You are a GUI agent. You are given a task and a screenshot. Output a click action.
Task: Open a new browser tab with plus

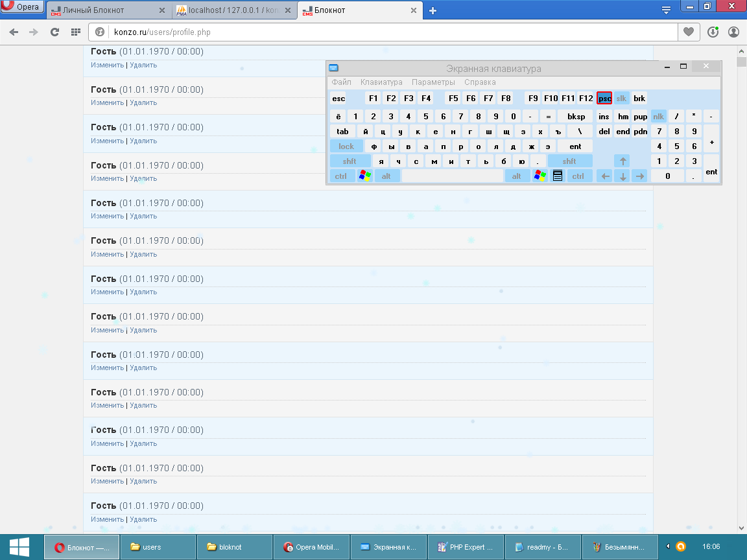point(433,10)
